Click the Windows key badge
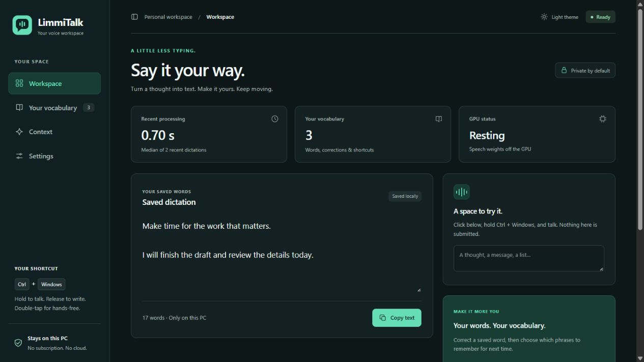The height and width of the screenshot is (362, 644). [x=51, y=284]
